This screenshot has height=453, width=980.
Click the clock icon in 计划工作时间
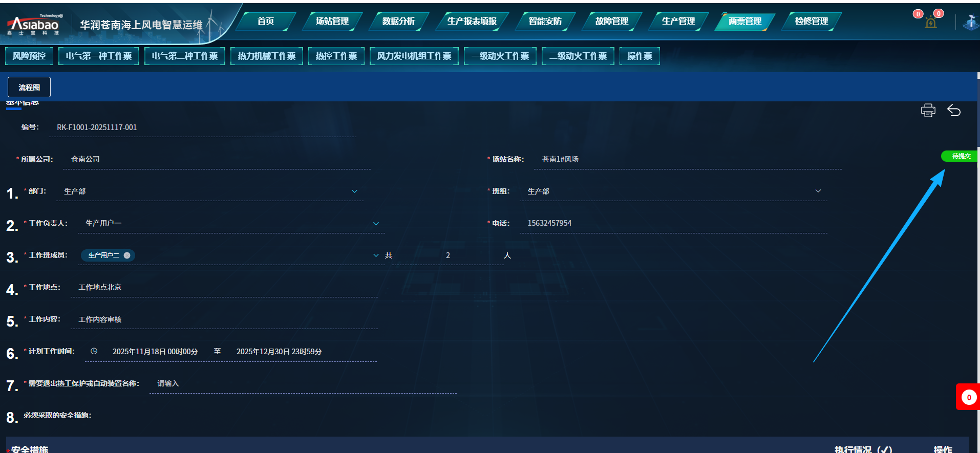(94, 351)
